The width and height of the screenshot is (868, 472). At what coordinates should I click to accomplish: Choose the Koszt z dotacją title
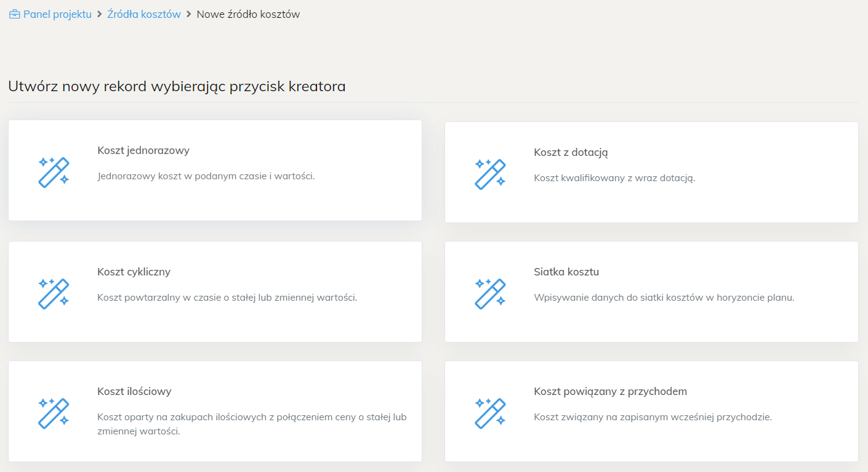pos(571,152)
